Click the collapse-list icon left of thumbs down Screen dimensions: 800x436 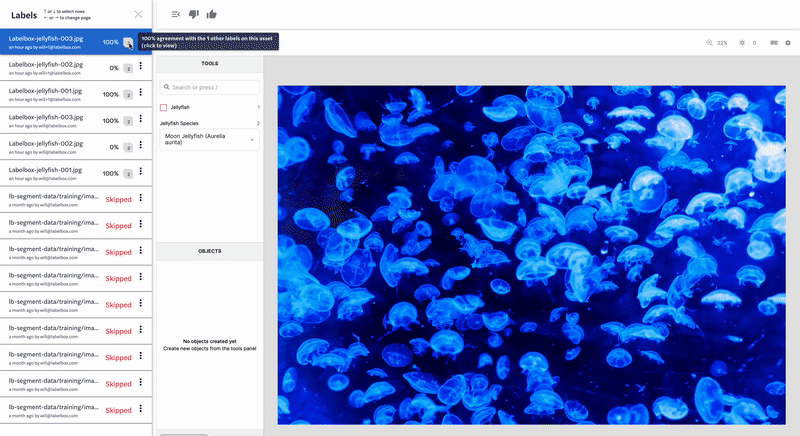click(176, 14)
